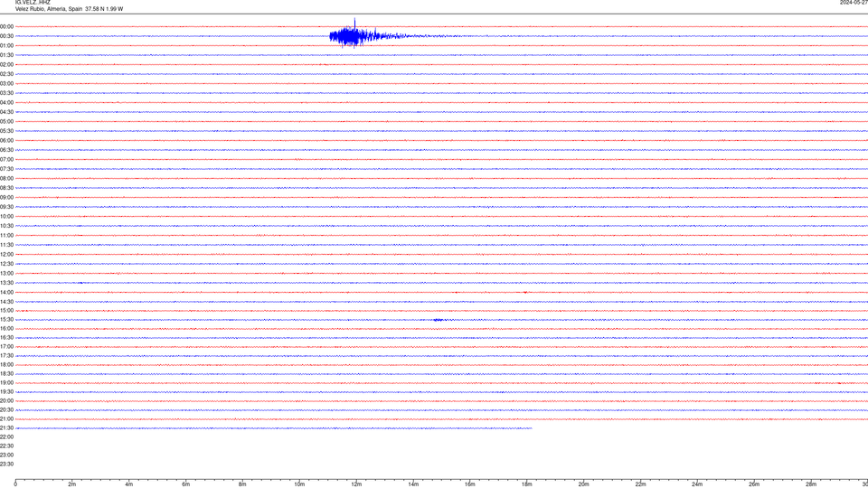Click the 18m tick label on the minute axis

tap(526, 484)
